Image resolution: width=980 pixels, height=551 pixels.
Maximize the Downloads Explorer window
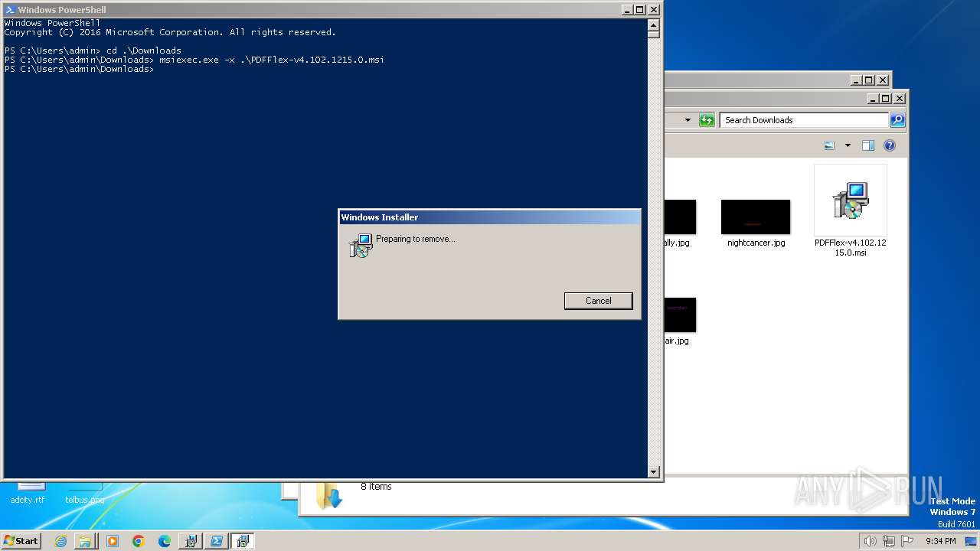(x=886, y=99)
